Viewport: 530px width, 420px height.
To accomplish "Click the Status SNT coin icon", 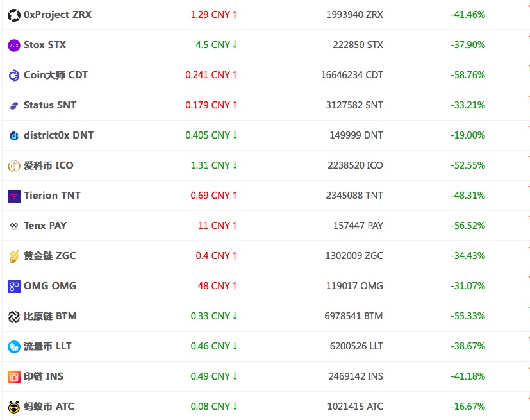I will point(14,105).
